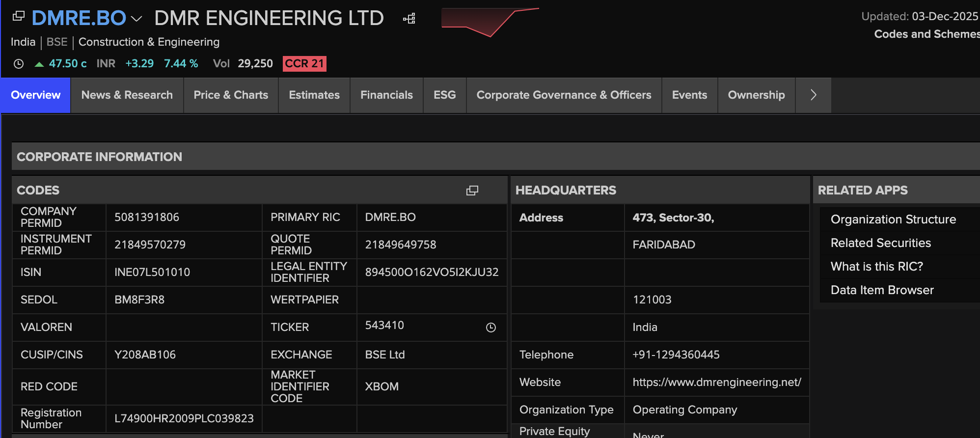Screen dimensions: 980x438
Task: Open the Financials tab
Action: coord(386,95)
